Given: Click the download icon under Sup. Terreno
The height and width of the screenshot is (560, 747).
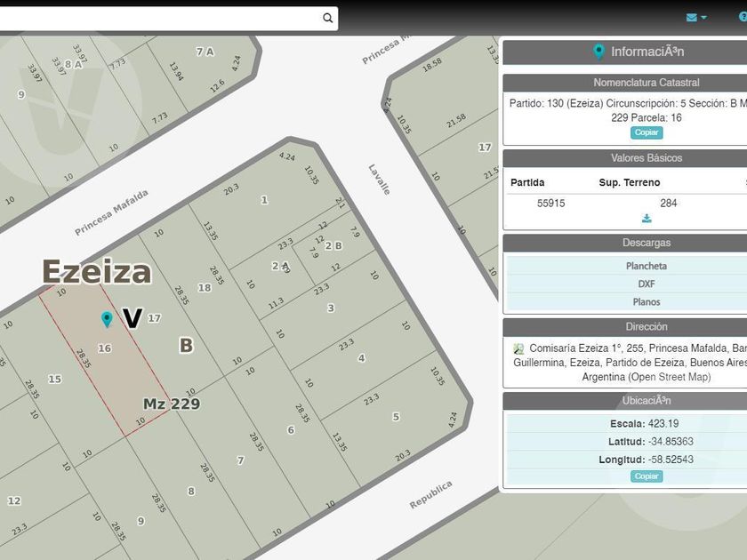Looking at the screenshot, I should [647, 219].
